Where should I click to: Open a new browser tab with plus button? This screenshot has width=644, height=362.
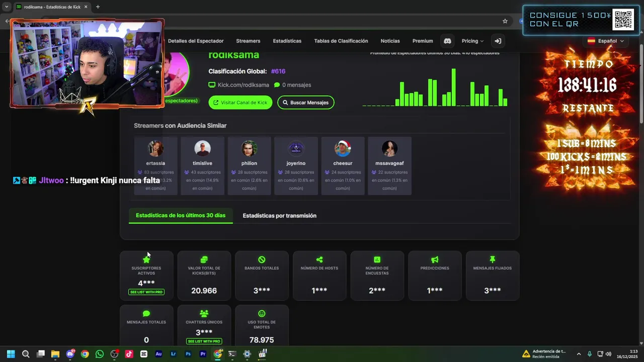98,7
